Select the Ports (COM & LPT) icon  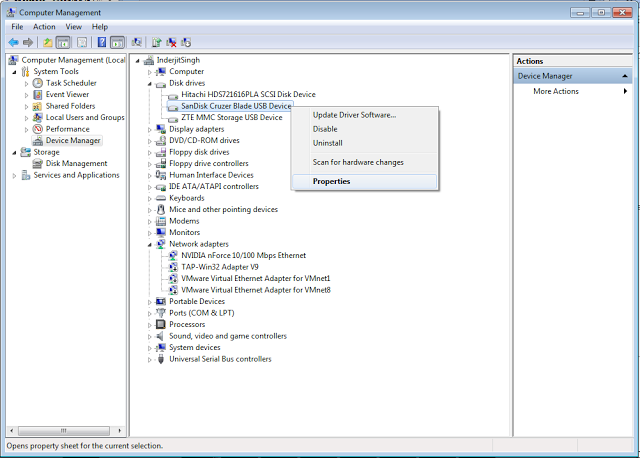click(x=161, y=313)
